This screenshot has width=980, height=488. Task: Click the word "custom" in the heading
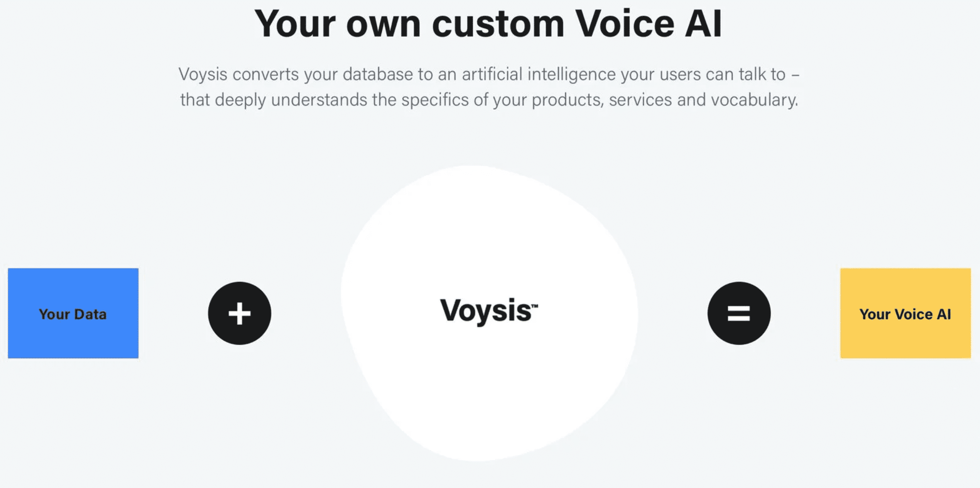coord(498,24)
